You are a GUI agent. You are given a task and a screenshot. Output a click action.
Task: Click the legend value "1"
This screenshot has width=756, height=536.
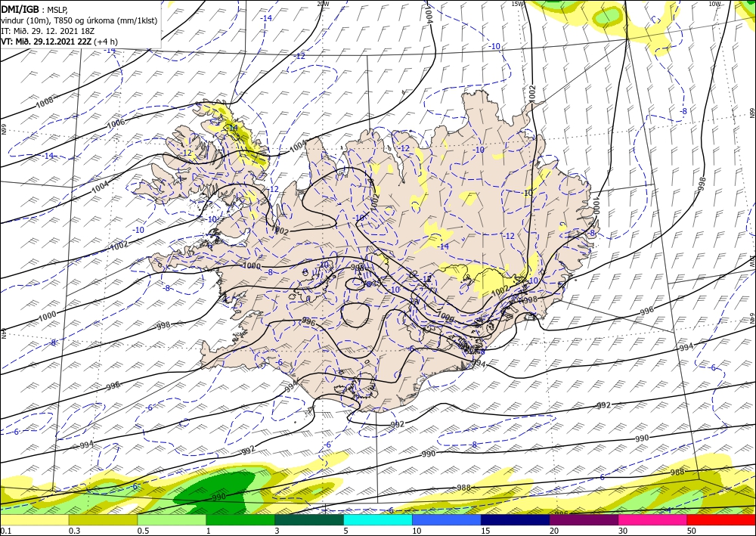[x=209, y=531]
